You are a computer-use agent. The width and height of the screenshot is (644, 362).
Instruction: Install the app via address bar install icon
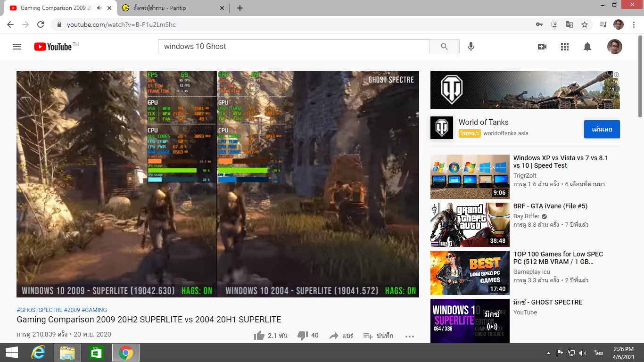(554, 25)
